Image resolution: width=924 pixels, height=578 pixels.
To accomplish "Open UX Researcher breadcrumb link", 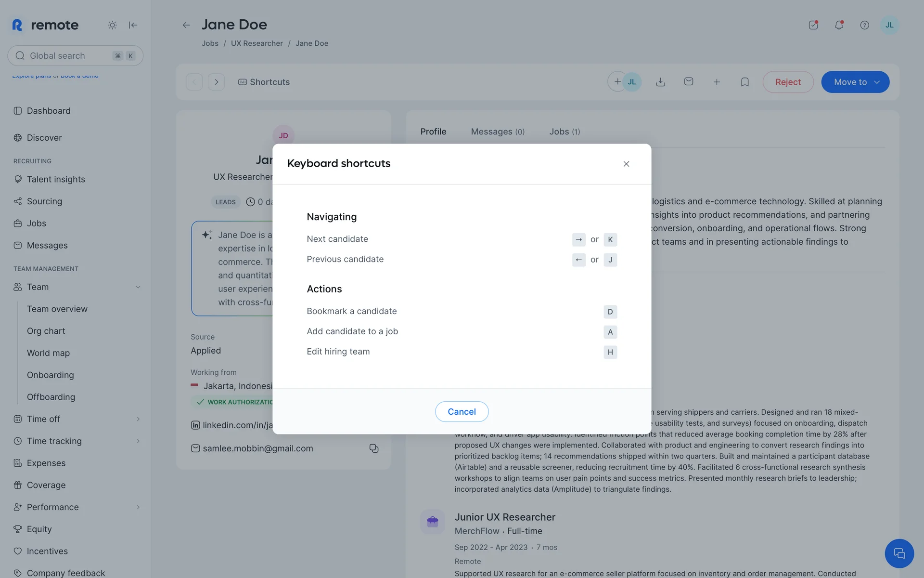I will [x=257, y=43].
